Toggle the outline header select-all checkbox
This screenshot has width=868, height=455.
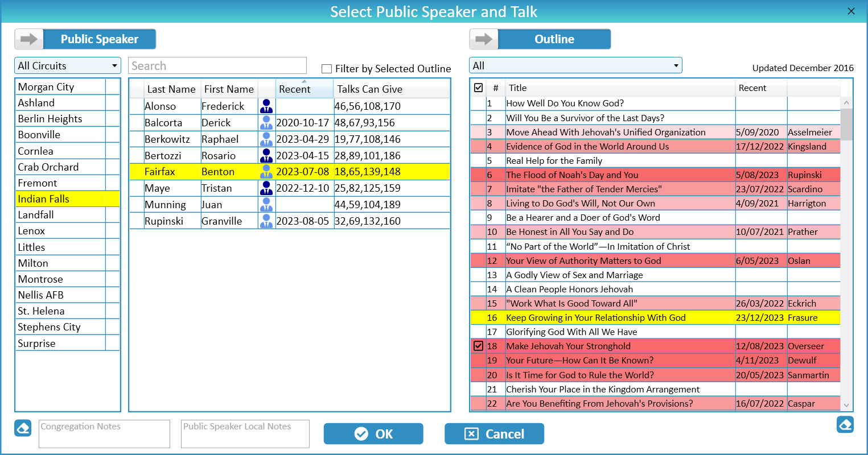[x=479, y=88]
